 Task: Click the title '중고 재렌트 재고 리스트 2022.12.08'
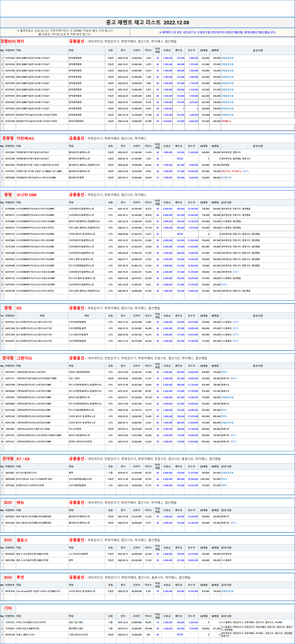pos(147,22)
